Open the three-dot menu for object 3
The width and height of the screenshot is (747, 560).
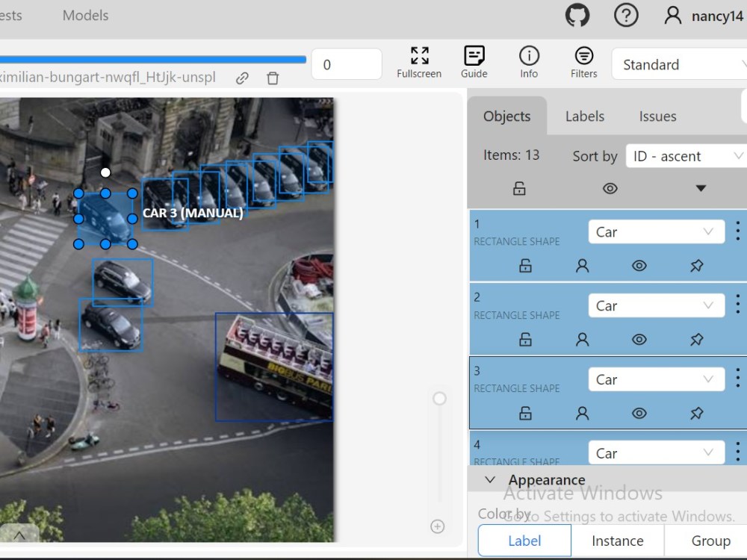click(737, 378)
